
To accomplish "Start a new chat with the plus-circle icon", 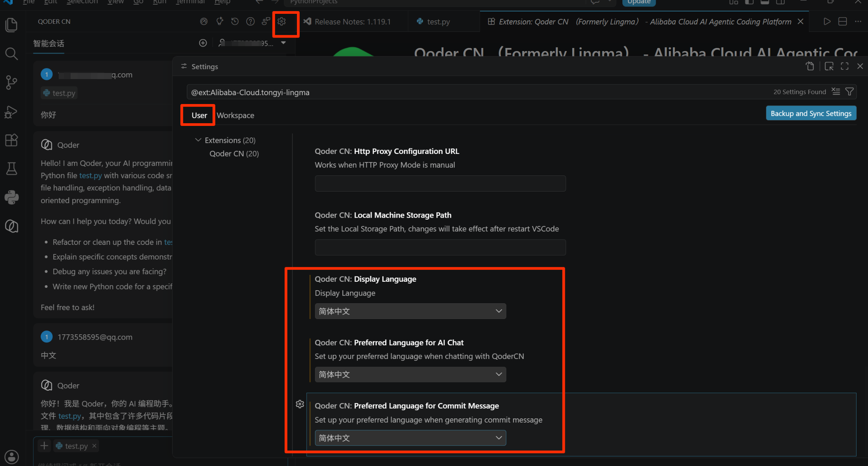I will (x=203, y=43).
